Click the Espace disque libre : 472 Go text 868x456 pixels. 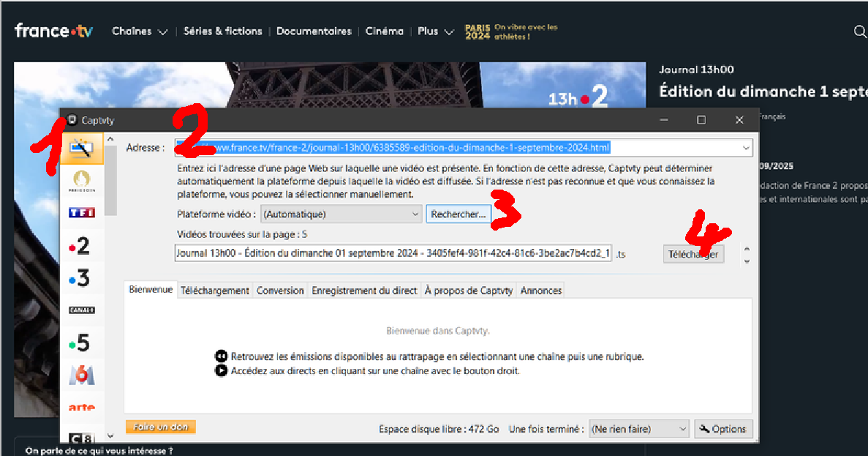[439, 429]
